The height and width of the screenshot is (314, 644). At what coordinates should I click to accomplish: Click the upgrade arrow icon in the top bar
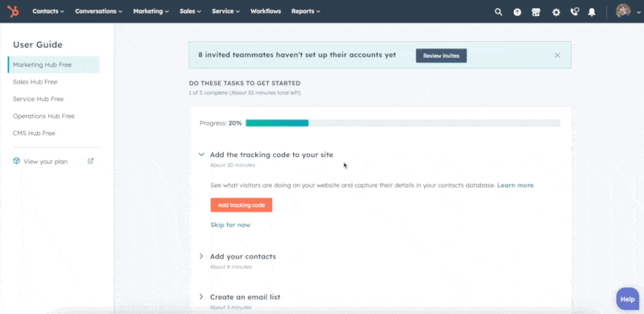pos(517,12)
